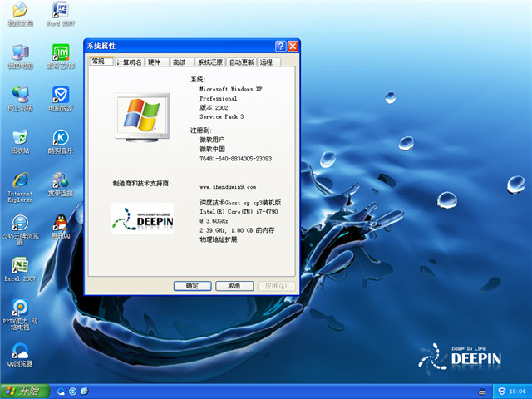Open the Excel 2007 desktop shortcut
Screen dimensions: 532x399
click(20, 269)
